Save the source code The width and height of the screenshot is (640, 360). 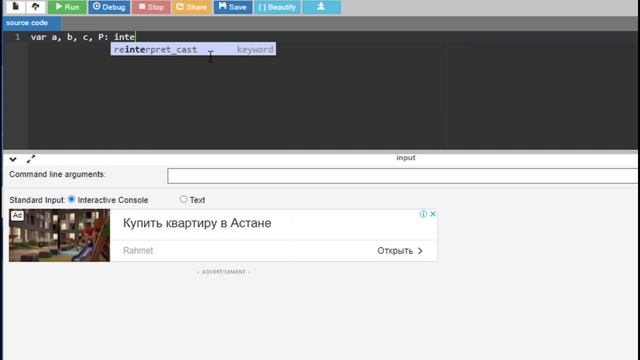click(x=233, y=7)
